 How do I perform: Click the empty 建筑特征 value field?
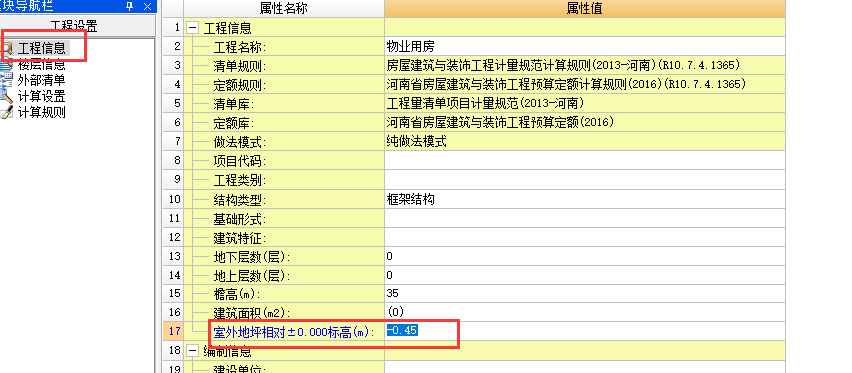pyautogui.click(x=585, y=237)
